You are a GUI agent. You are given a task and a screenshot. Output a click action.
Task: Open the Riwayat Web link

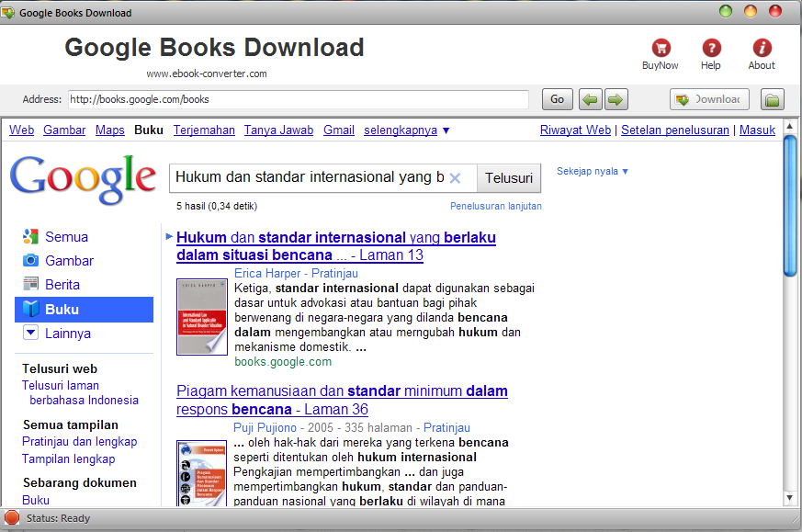[575, 130]
